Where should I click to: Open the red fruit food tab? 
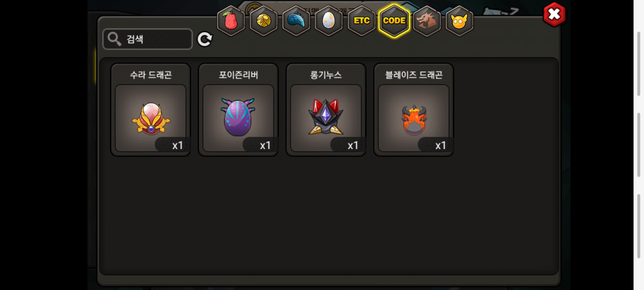(231, 21)
